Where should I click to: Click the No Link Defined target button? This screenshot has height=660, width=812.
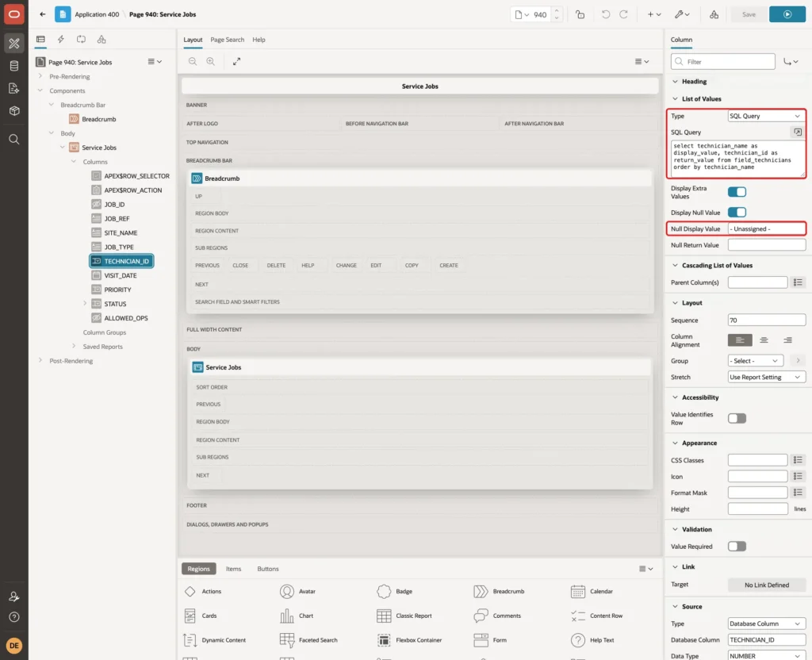coord(767,585)
